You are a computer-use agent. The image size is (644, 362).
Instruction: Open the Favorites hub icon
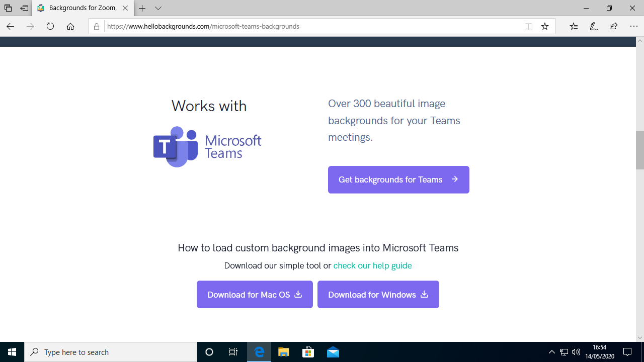[x=574, y=27]
